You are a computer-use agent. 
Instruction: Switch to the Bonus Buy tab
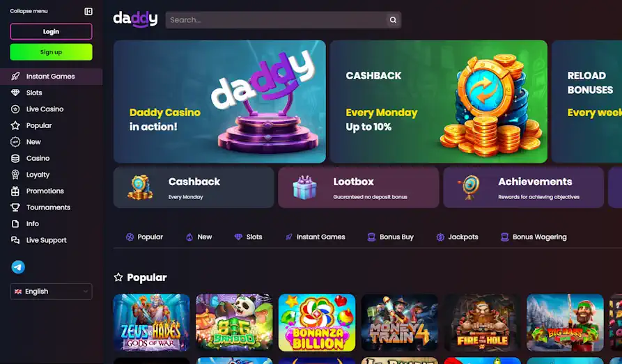tap(390, 237)
